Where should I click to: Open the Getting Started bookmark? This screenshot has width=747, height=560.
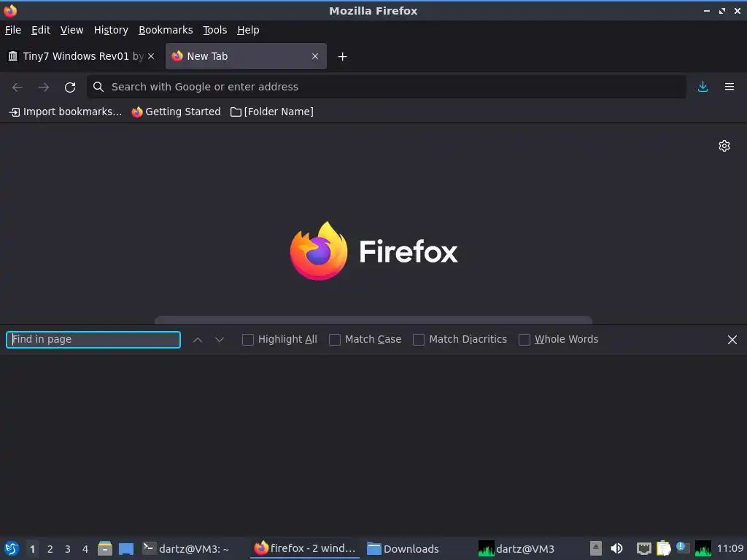[177, 112]
